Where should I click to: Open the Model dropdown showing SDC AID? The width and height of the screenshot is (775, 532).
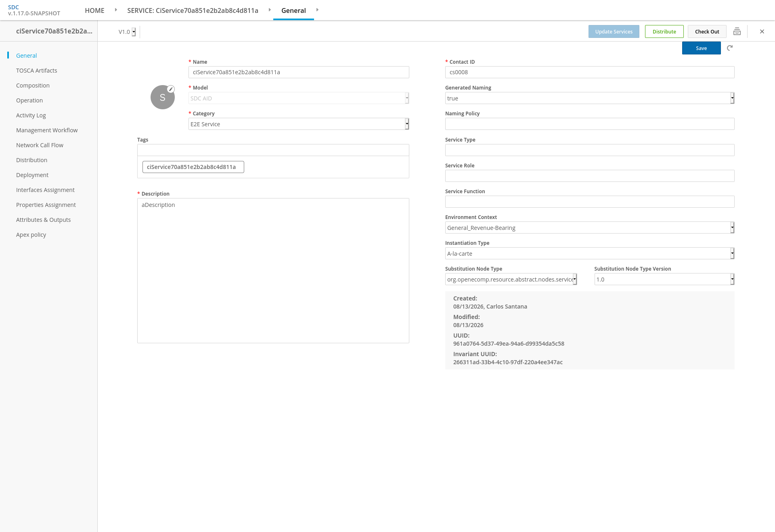coord(299,98)
